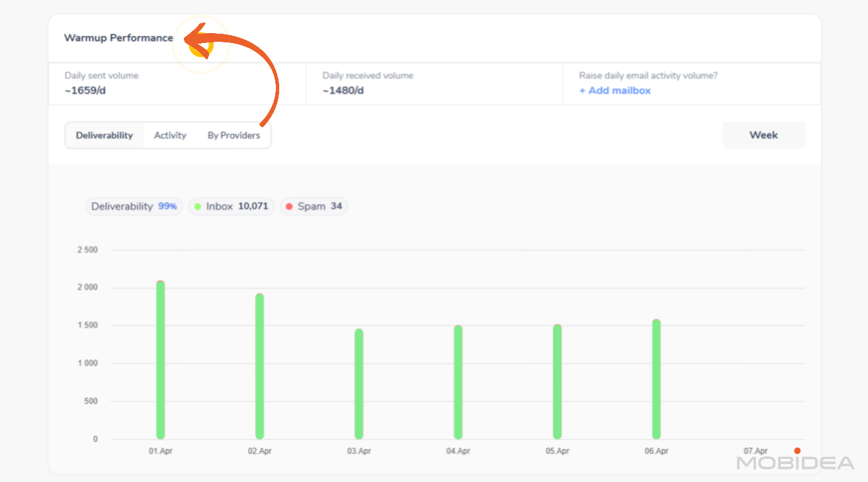Toggle the Spam series legend chip
This screenshot has height=482, width=868.
314,207
